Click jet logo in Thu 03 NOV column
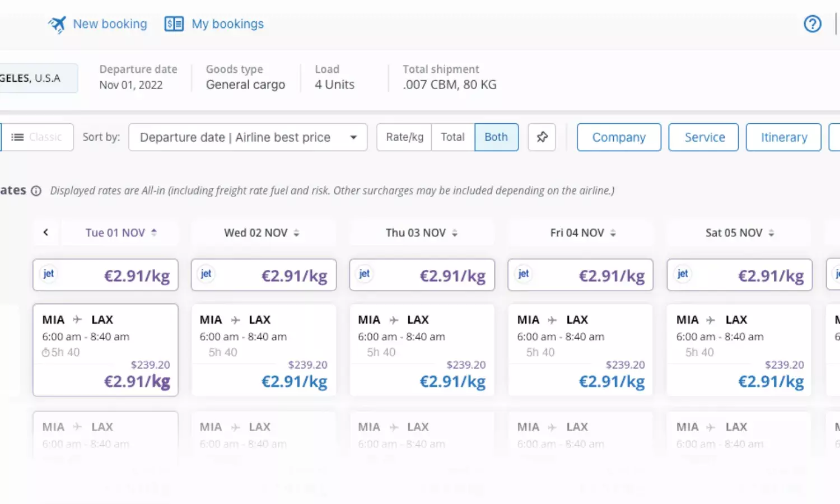 pyautogui.click(x=365, y=274)
